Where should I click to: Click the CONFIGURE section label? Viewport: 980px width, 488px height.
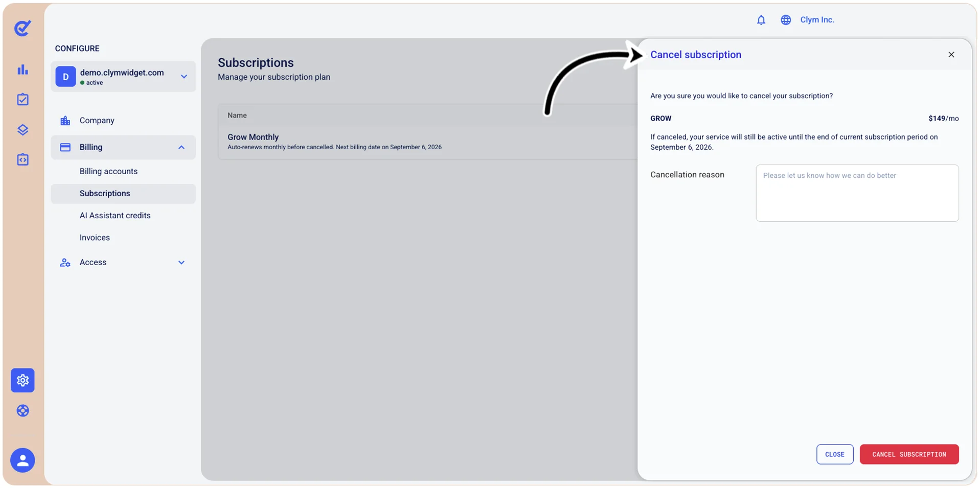tap(77, 49)
